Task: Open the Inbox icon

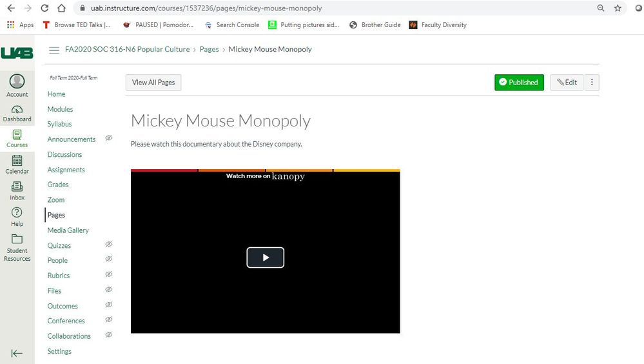Action: point(17,188)
